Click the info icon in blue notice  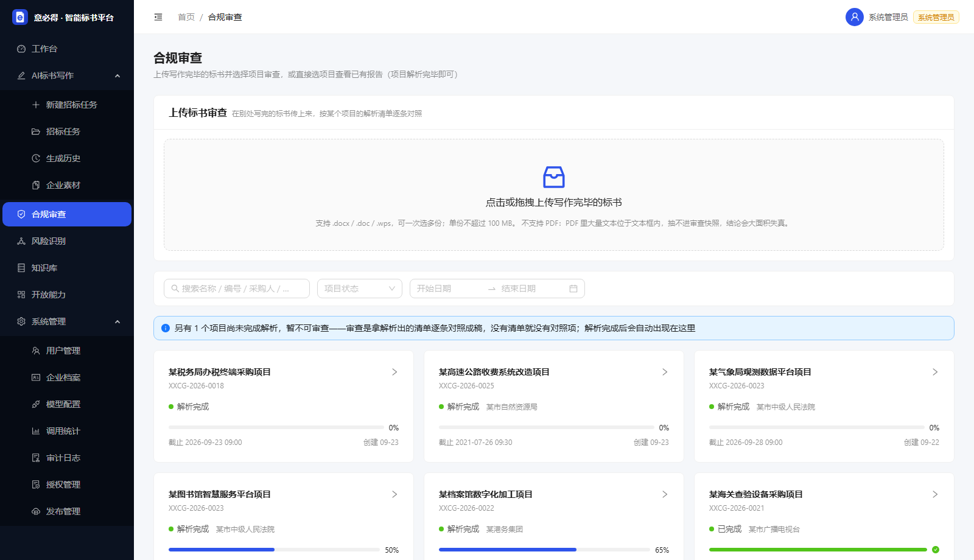point(166,328)
